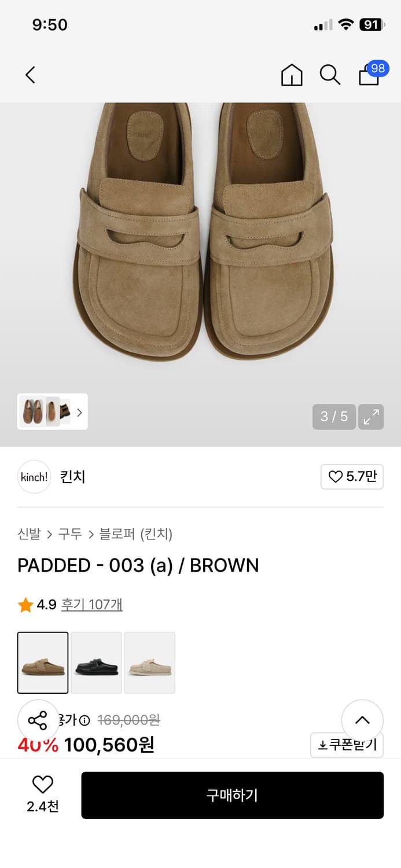Open search using the magnifier icon
The image size is (401, 868).
coord(329,75)
